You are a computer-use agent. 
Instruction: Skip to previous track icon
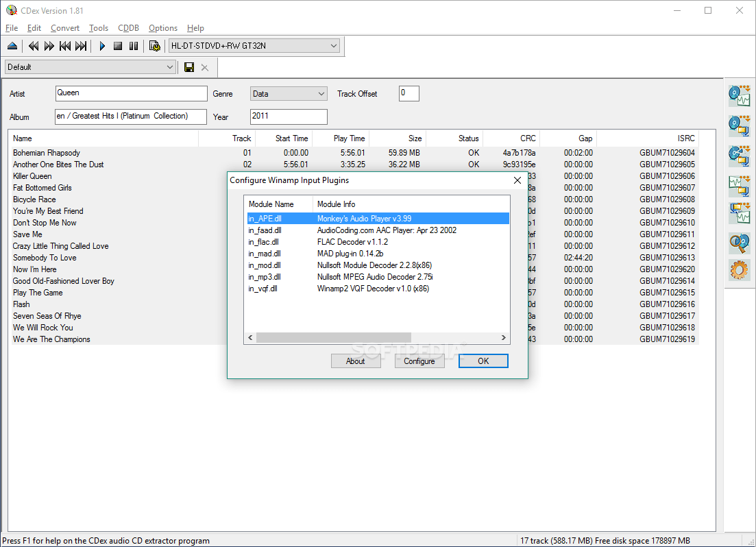[x=65, y=46]
